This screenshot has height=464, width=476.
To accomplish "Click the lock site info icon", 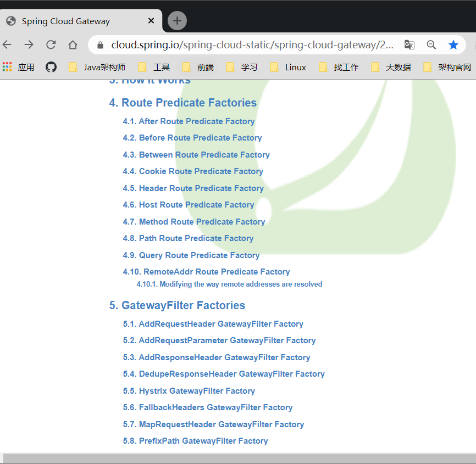I will (x=100, y=45).
